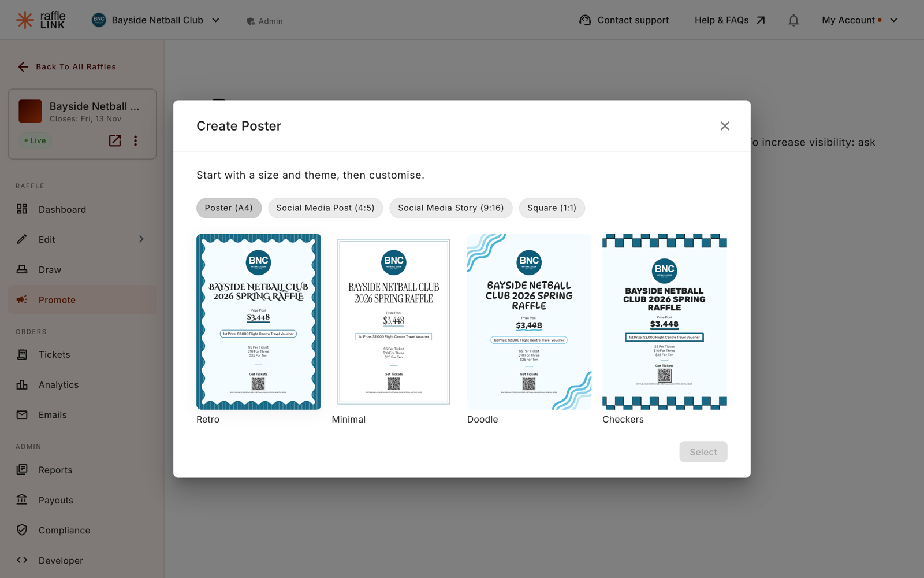
Task: Click the Admin role label
Action: click(x=264, y=21)
